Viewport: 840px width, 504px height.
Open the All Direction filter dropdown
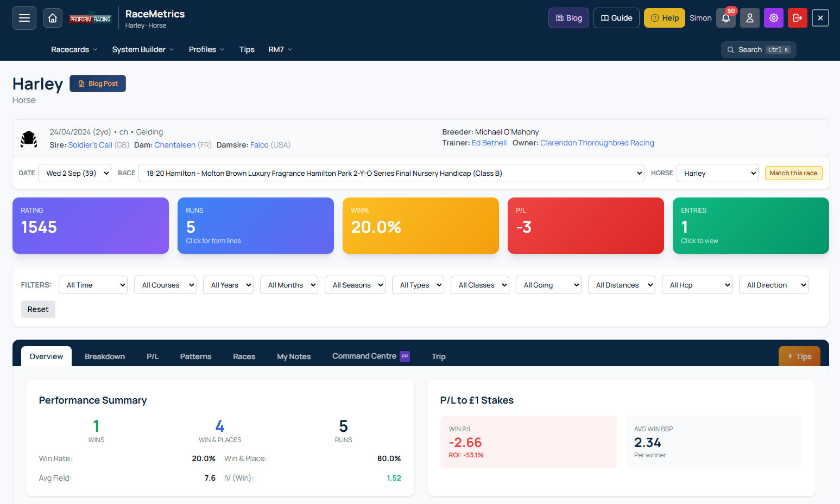(774, 285)
